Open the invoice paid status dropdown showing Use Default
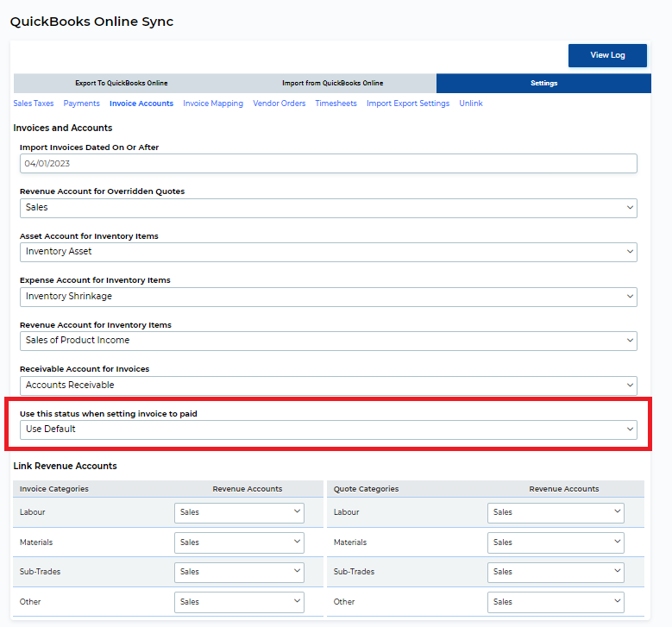The image size is (672, 627). [329, 429]
